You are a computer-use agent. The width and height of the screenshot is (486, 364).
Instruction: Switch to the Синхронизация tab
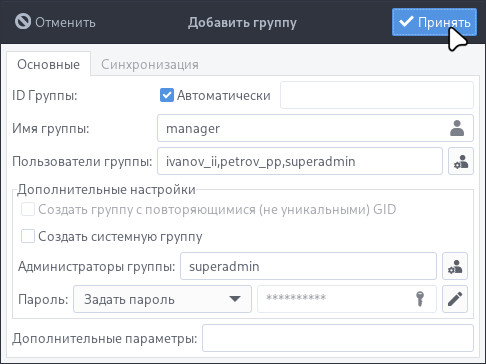(150, 64)
